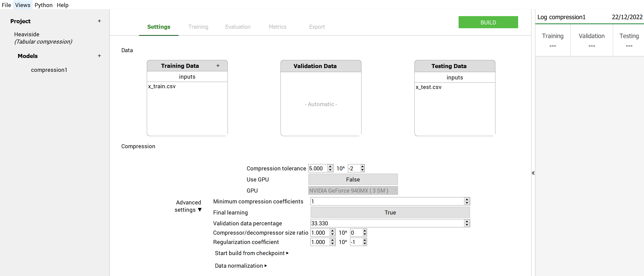Click the Testing column in log panel
This screenshot has height=276, width=644.
629,40
